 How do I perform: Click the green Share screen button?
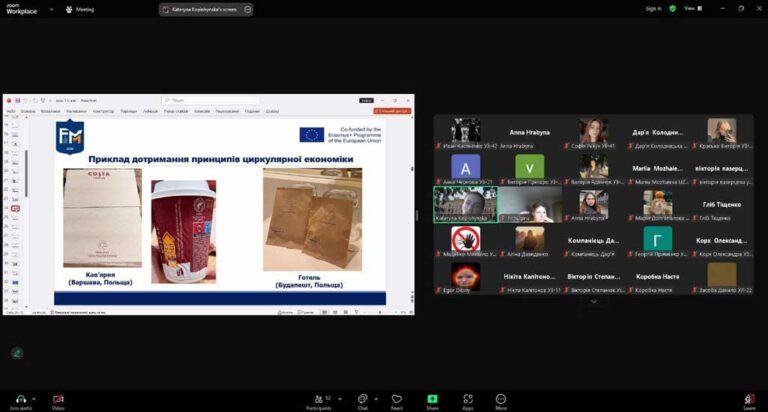[432, 398]
